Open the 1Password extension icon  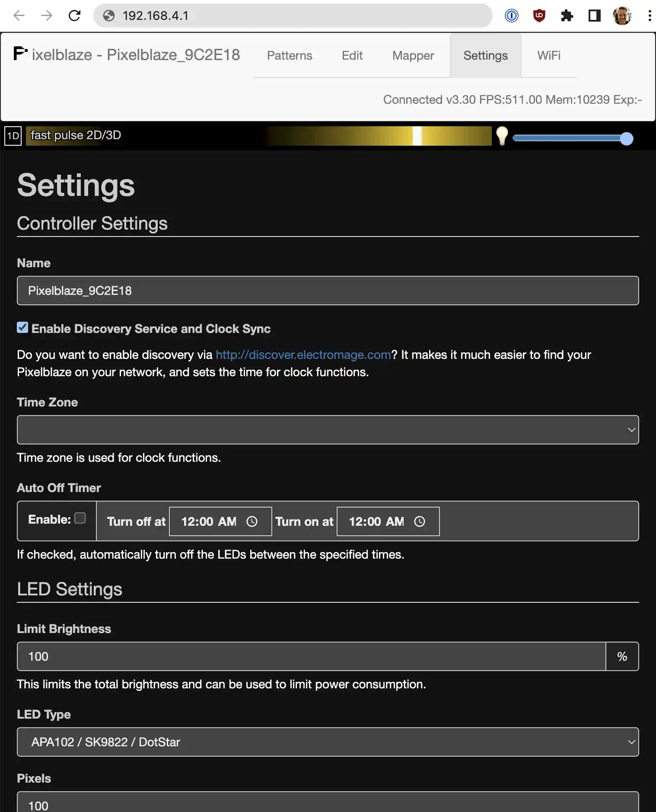click(x=511, y=16)
